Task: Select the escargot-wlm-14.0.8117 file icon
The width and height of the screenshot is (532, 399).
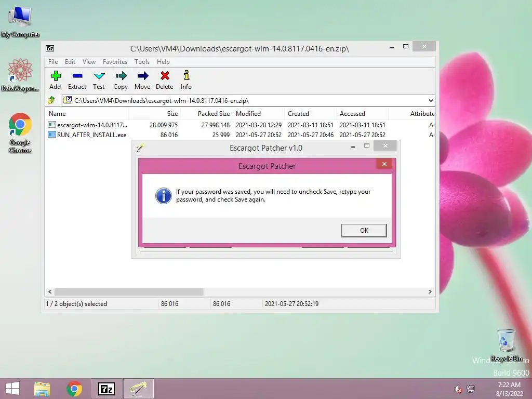Action: point(52,125)
